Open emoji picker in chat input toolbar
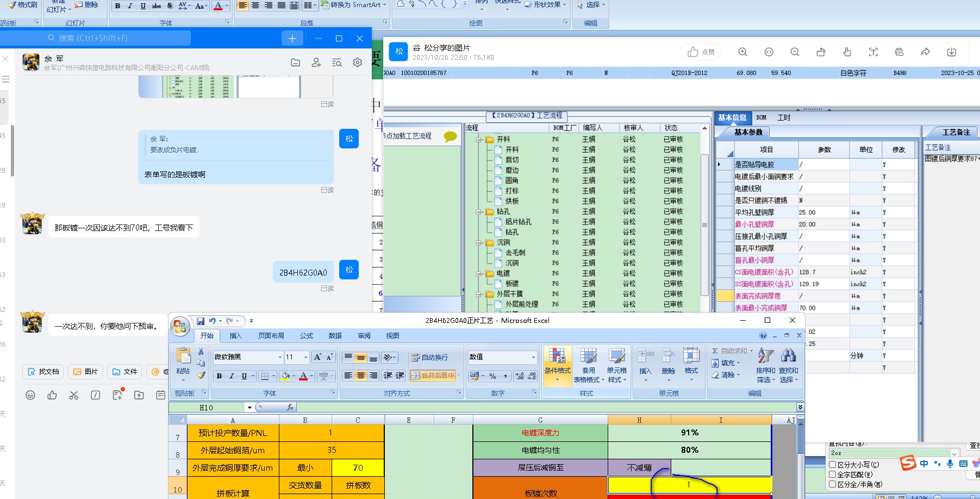The width and height of the screenshot is (980, 499). (x=30, y=395)
